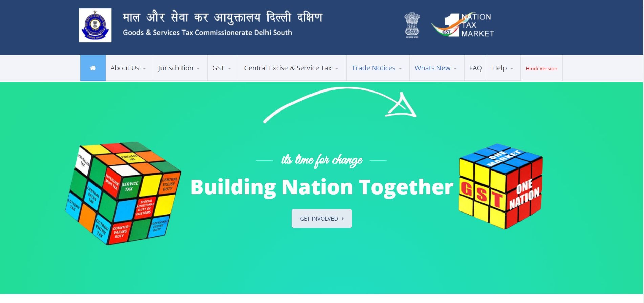Open the FAQ page

coord(475,68)
